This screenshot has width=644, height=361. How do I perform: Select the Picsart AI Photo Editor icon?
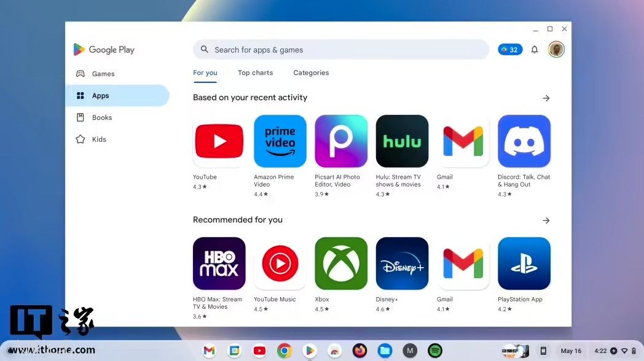pos(341,141)
